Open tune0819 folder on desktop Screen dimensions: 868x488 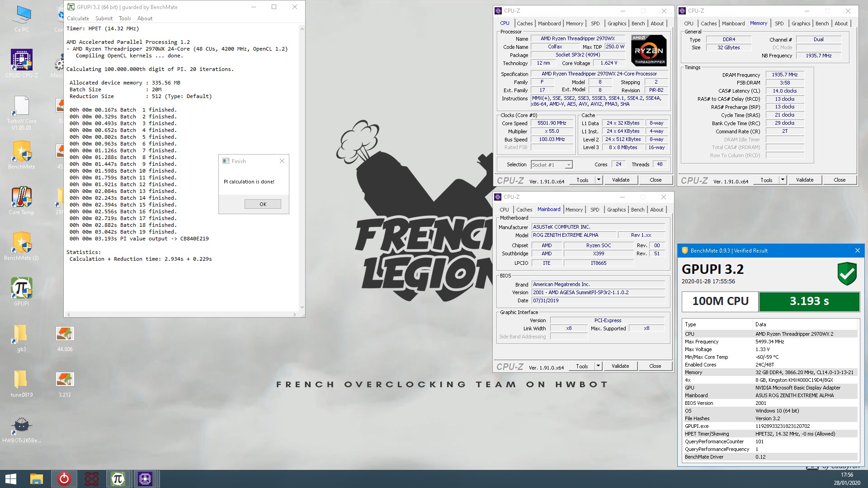click(x=21, y=384)
